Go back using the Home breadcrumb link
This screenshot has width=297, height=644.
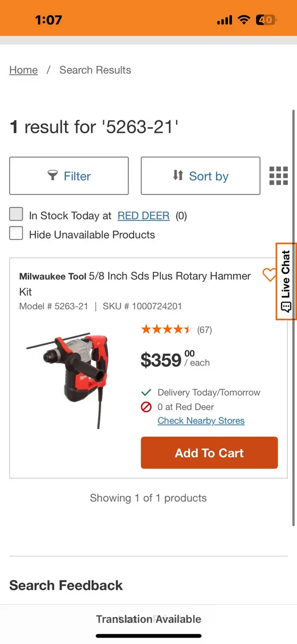[23, 70]
